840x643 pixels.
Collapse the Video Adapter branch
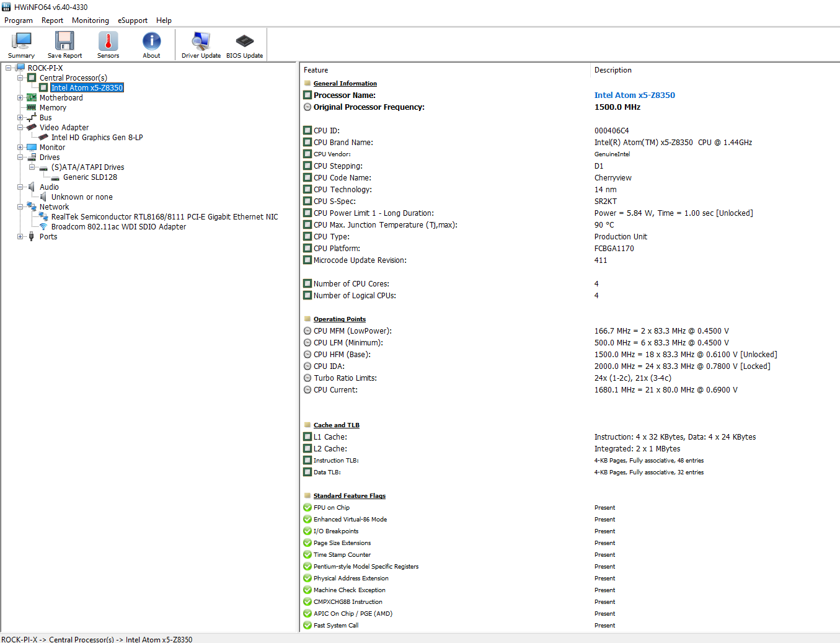(20, 127)
